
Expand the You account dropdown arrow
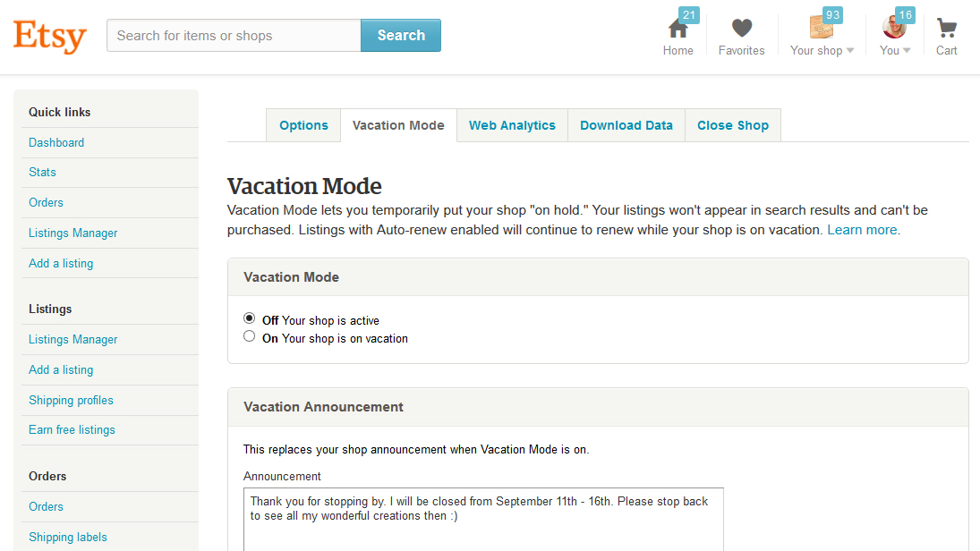click(x=907, y=51)
